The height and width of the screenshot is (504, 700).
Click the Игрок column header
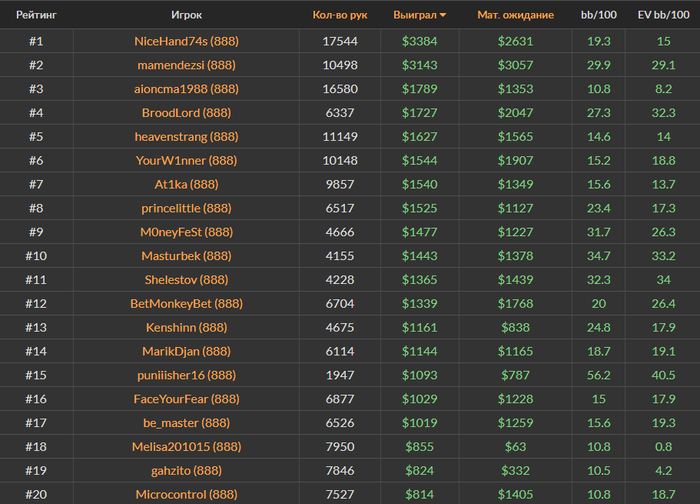[187, 15]
